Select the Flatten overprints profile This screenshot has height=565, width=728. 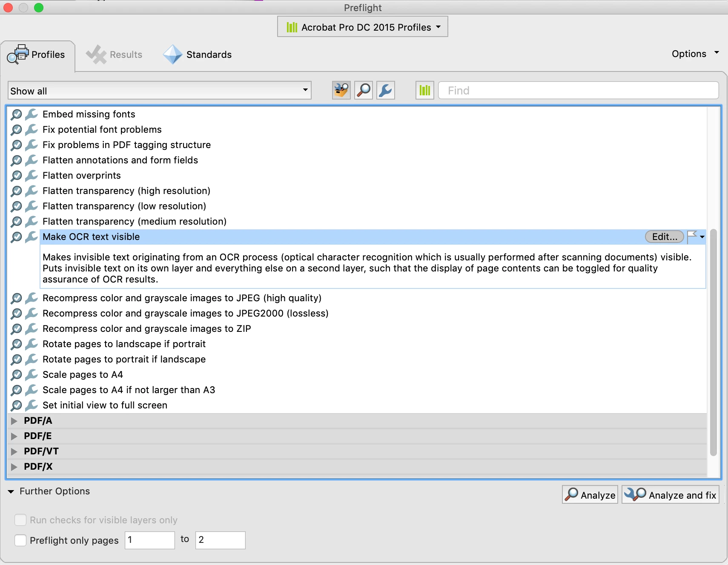point(82,175)
